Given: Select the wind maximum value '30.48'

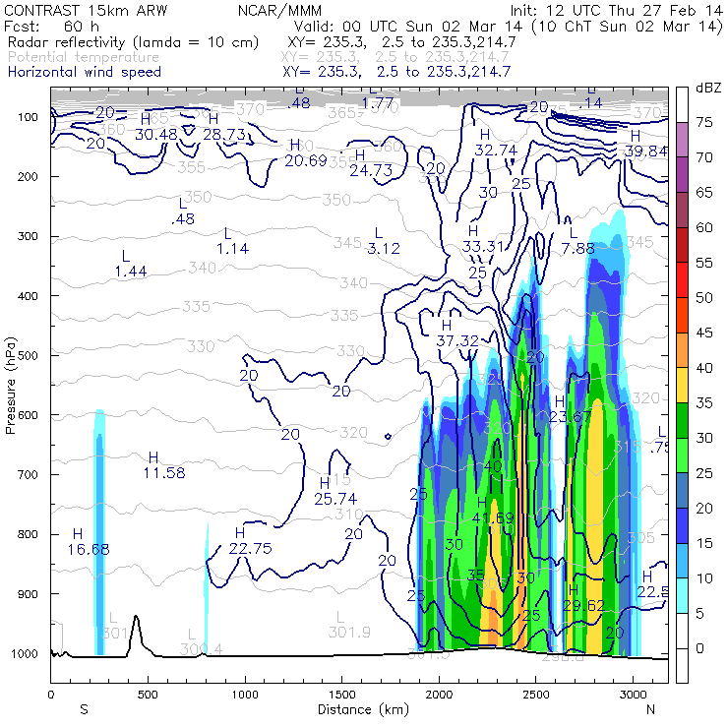Looking at the screenshot, I should tap(156, 135).
